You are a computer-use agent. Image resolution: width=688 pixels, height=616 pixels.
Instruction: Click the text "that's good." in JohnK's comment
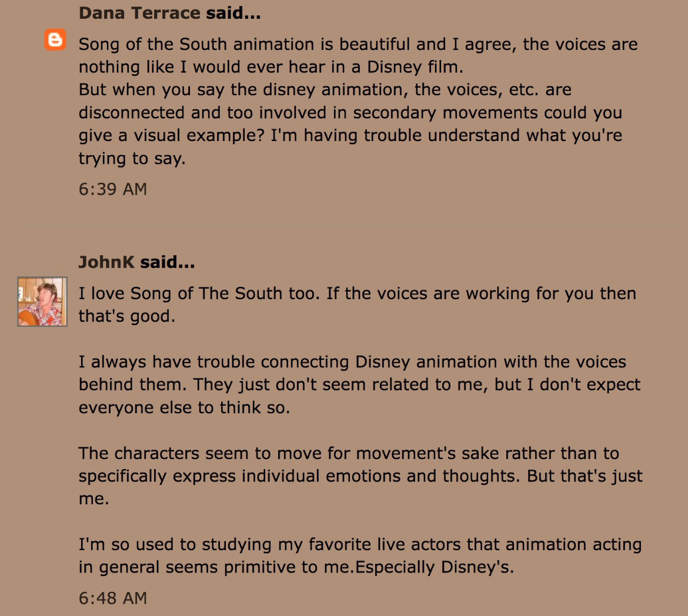pos(127,316)
